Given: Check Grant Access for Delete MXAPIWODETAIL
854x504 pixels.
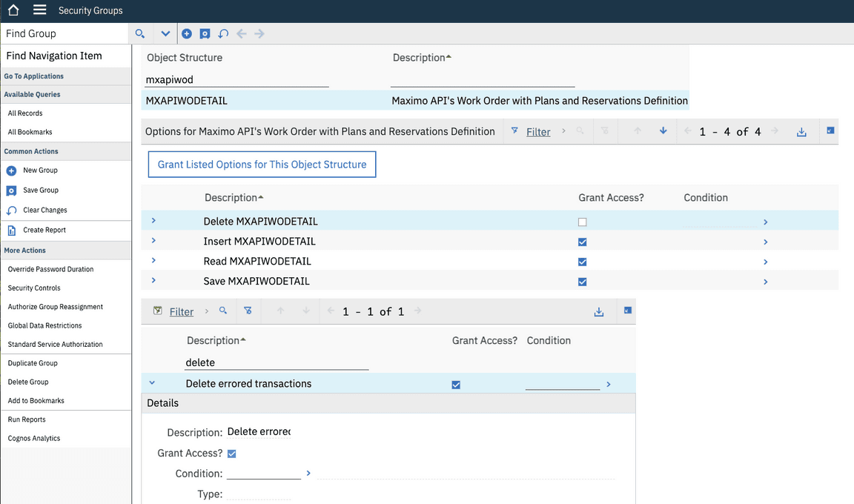Looking at the screenshot, I should [x=583, y=221].
